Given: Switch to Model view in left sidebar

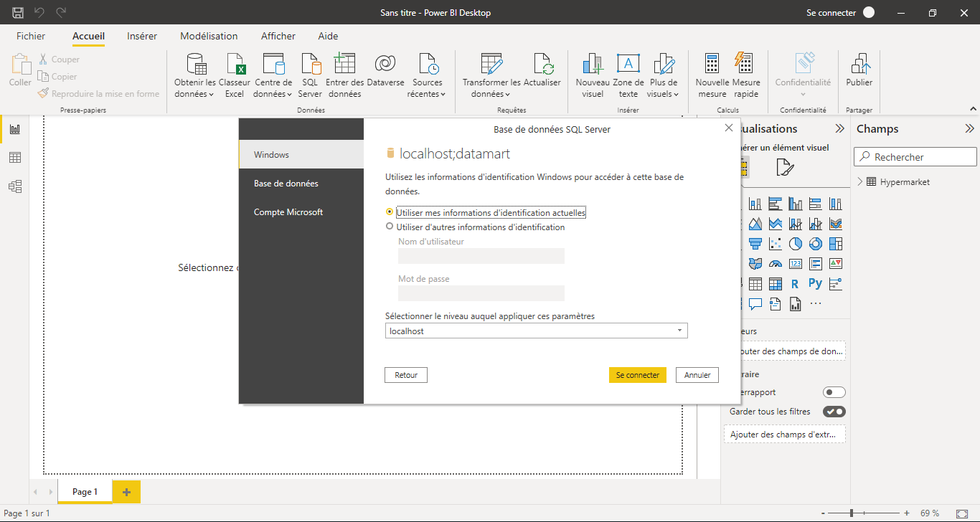Looking at the screenshot, I should (15, 186).
